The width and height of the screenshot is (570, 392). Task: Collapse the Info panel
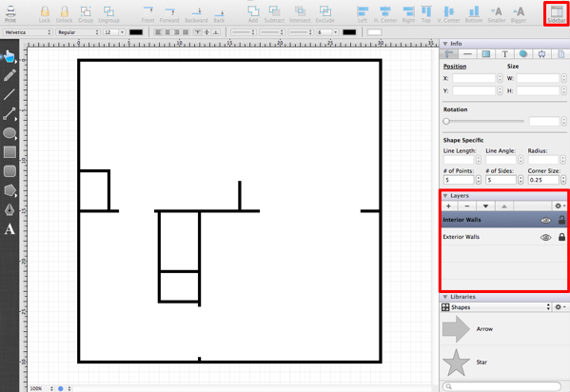445,44
